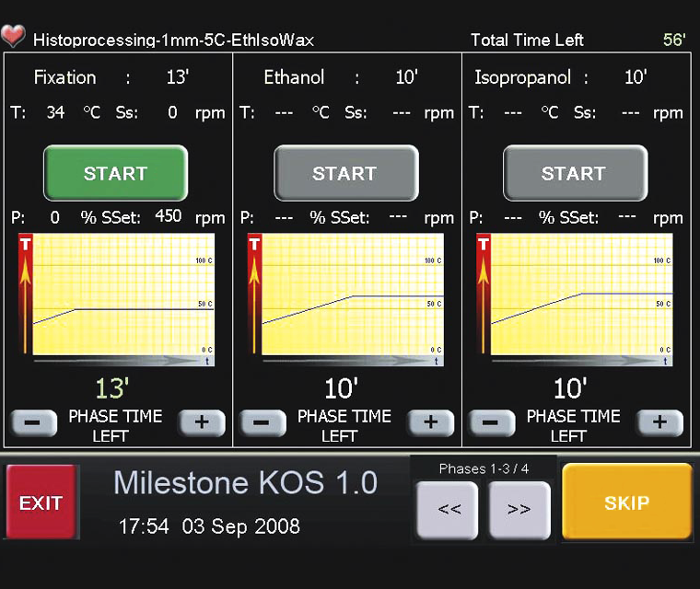Go to next phases with >> button

pos(519,509)
